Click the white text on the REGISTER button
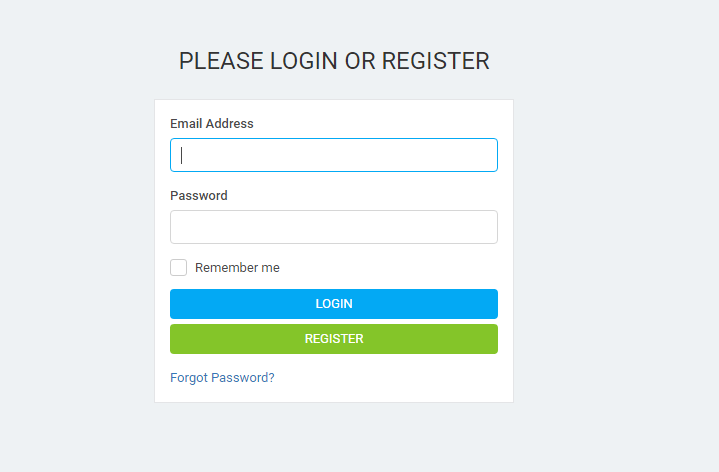This screenshot has height=472, width=719. (x=334, y=339)
